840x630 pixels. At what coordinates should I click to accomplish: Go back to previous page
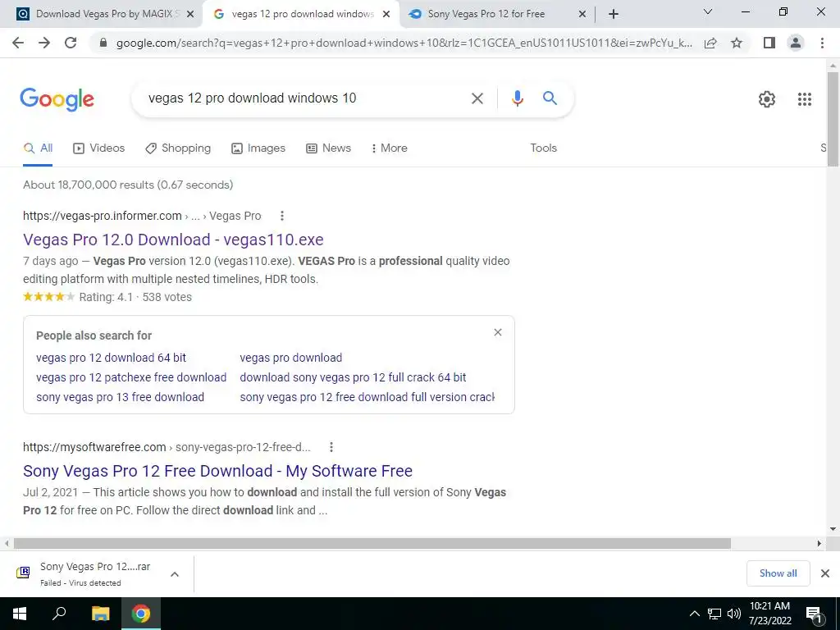[18, 43]
